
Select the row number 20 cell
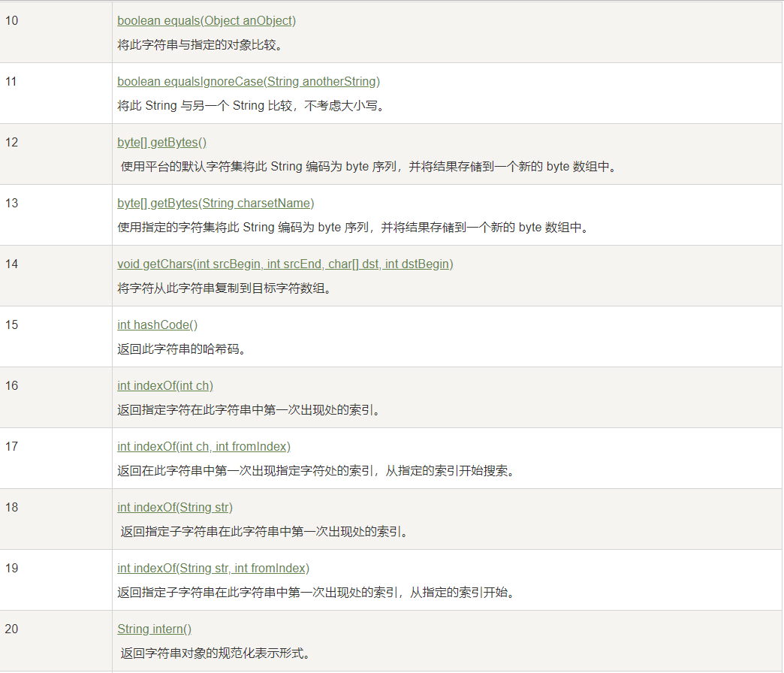pyautogui.click(x=11, y=629)
